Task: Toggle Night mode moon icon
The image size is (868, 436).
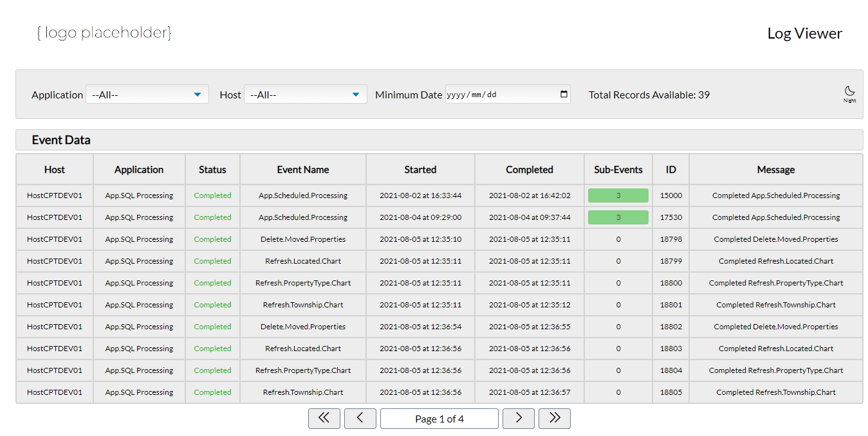Action: click(x=849, y=94)
